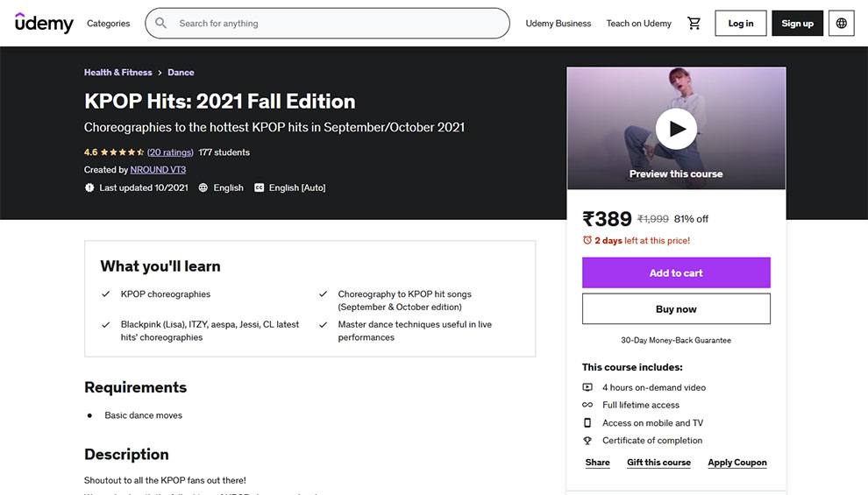This screenshot has height=495, width=868.
Task: Focus the Search for anything field
Action: (x=328, y=24)
